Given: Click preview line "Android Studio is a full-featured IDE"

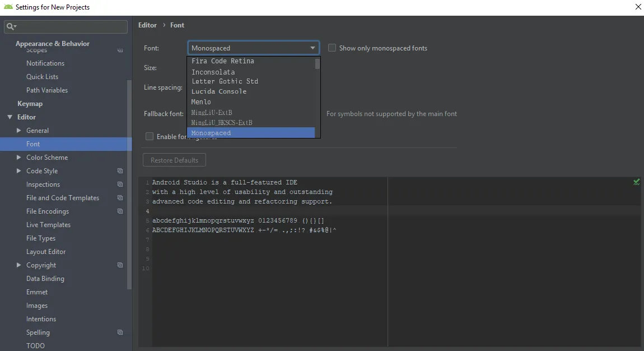Looking at the screenshot, I should tap(225, 182).
